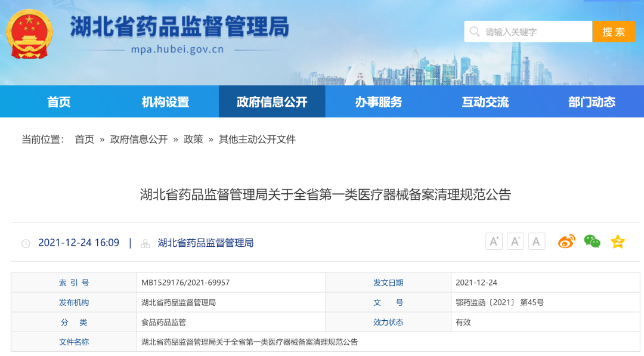Share article to Weibo
Image resolution: width=644 pixels, height=356 pixels.
pos(566,242)
